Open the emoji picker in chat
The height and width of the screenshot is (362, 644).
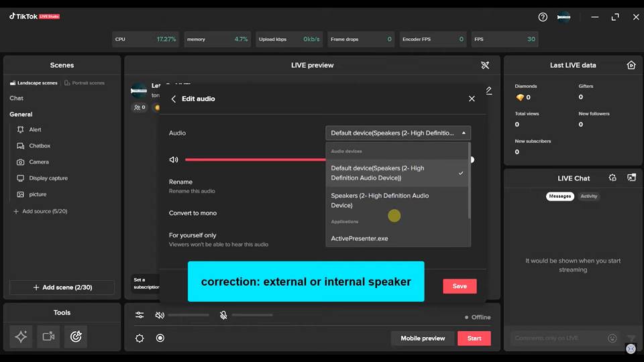612,338
